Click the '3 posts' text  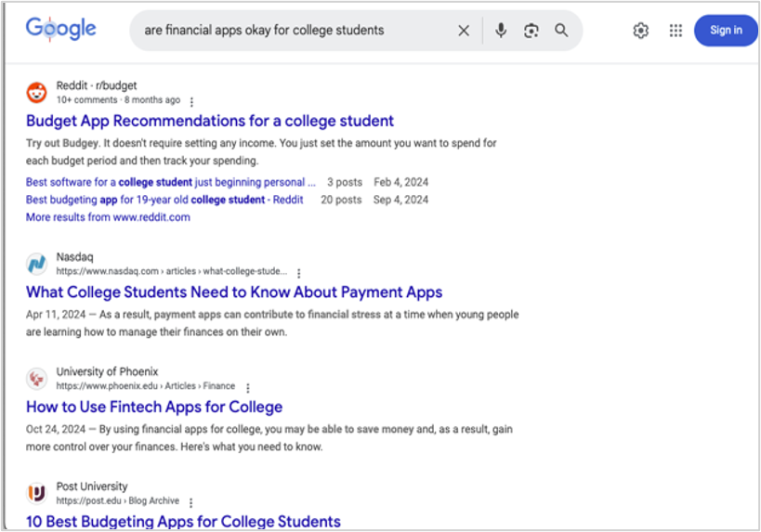(x=345, y=182)
